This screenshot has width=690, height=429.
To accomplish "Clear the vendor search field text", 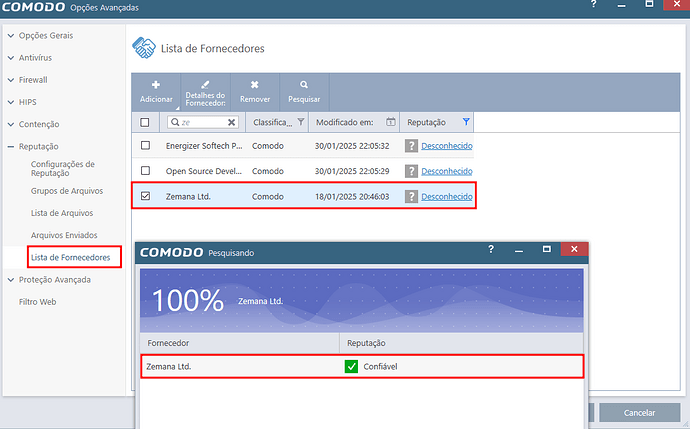I will (x=232, y=122).
